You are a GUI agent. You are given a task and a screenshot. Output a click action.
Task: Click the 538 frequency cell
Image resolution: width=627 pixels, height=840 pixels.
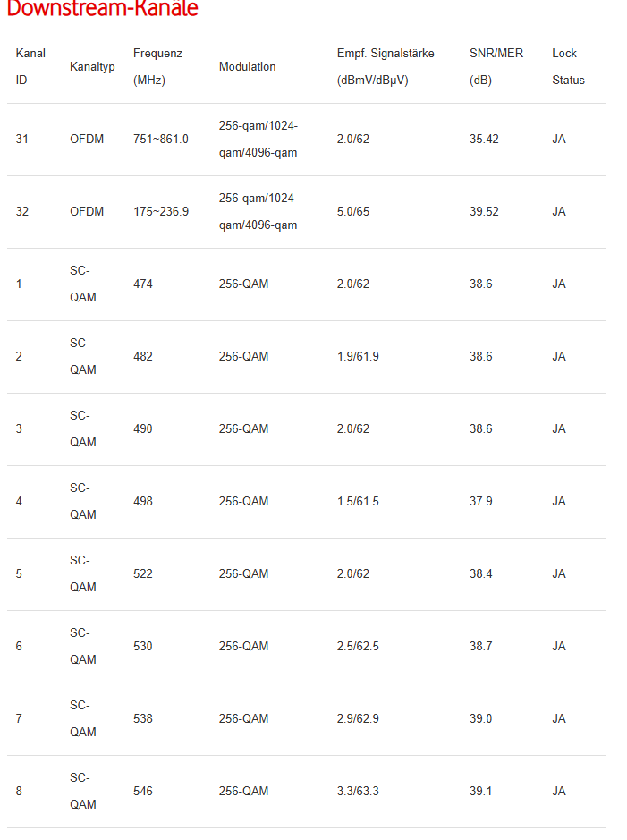tap(143, 719)
